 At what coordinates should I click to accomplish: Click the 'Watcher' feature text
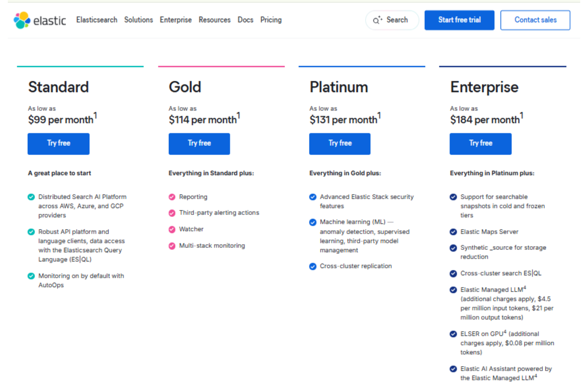[191, 229]
